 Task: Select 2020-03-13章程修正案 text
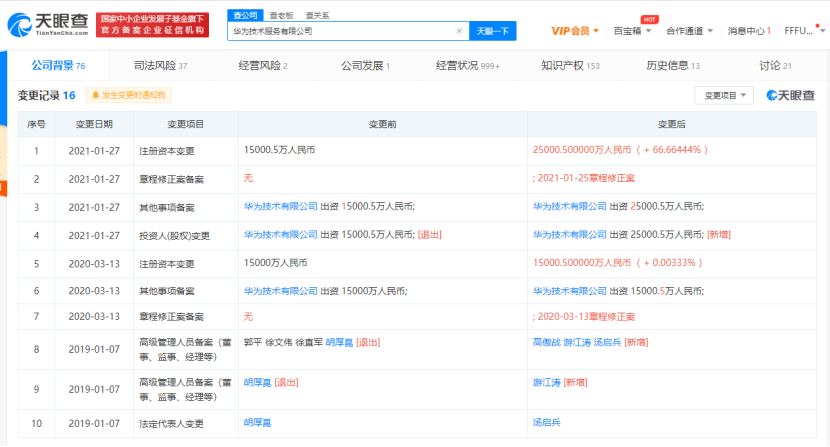click(586, 317)
